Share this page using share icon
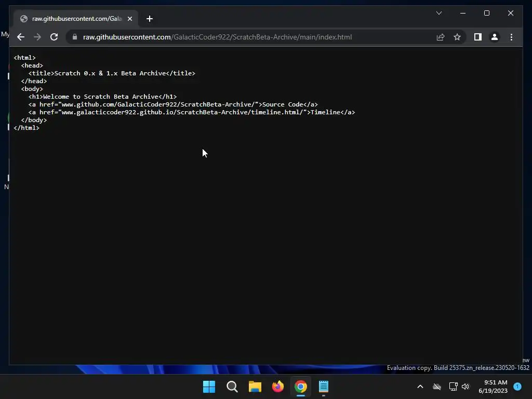532x399 pixels. pyautogui.click(x=441, y=37)
